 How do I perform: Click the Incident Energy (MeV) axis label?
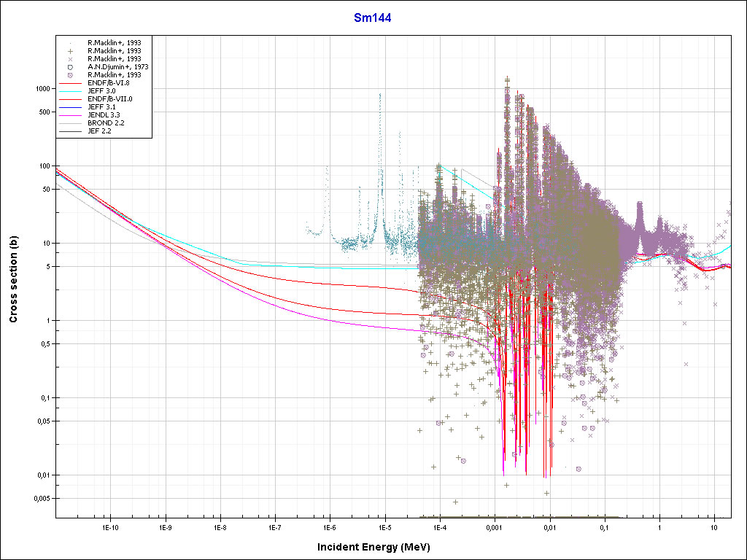[372, 546]
